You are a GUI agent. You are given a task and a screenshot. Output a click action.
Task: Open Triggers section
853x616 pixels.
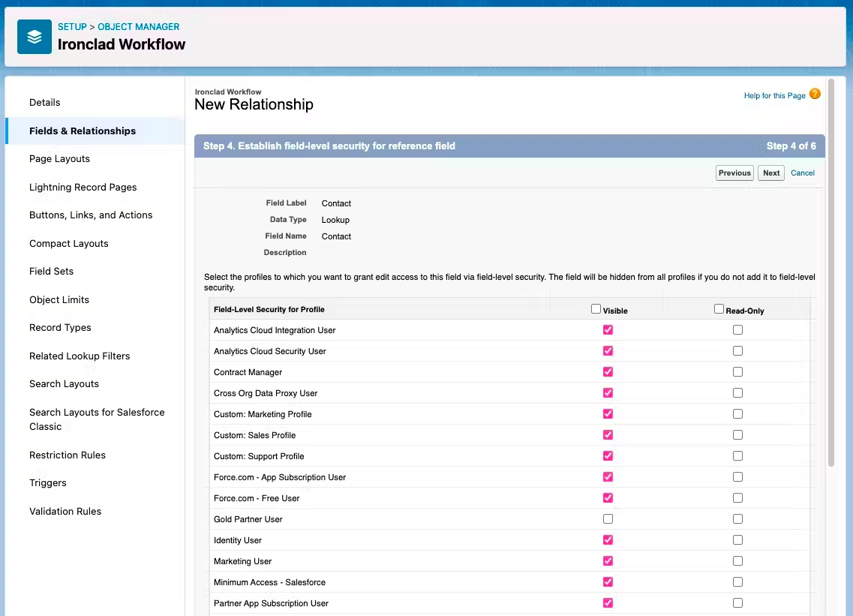pos(48,482)
